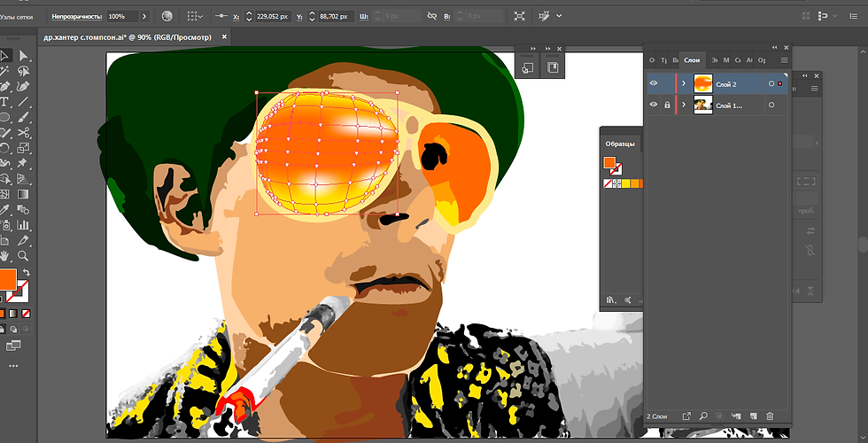868x443 pixels.
Task: Select the Direct Selection tool
Action: [23, 55]
